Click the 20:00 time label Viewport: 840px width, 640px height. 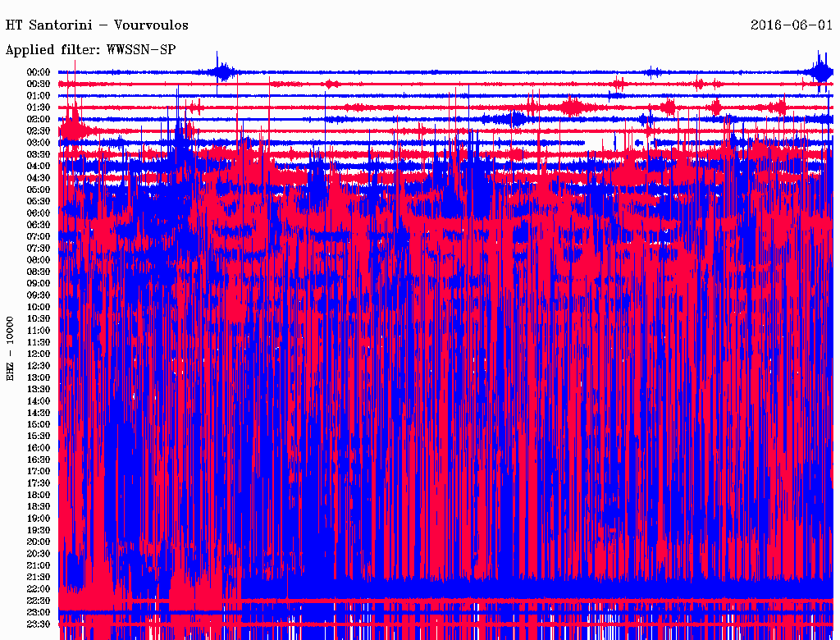click(39, 542)
